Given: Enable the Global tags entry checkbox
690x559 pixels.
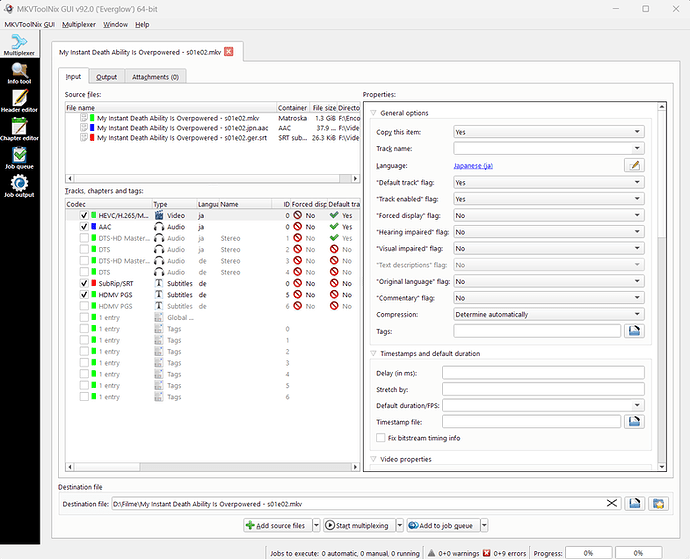Looking at the screenshot, I should click(x=84, y=317).
